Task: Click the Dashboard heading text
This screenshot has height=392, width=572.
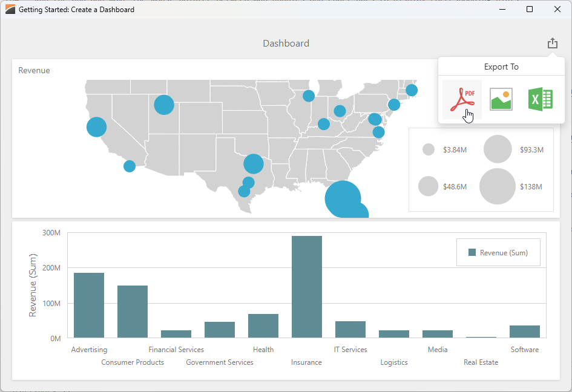Action: coord(286,43)
